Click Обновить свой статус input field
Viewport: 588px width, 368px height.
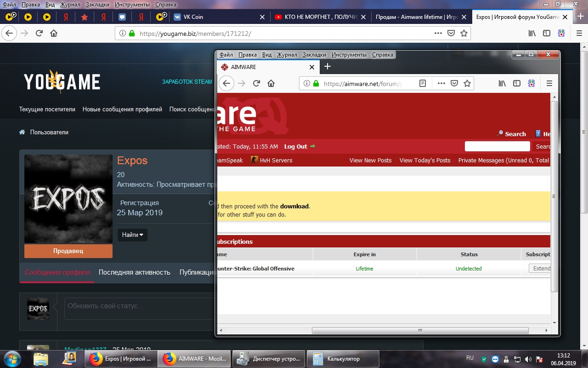point(140,308)
